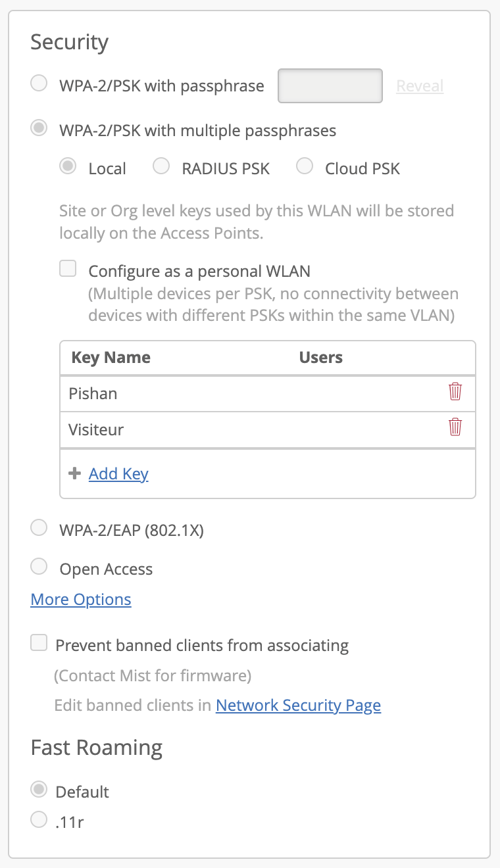Screen dimensions: 500x868
Task: Select Open Access security
Action: [x=39, y=567]
